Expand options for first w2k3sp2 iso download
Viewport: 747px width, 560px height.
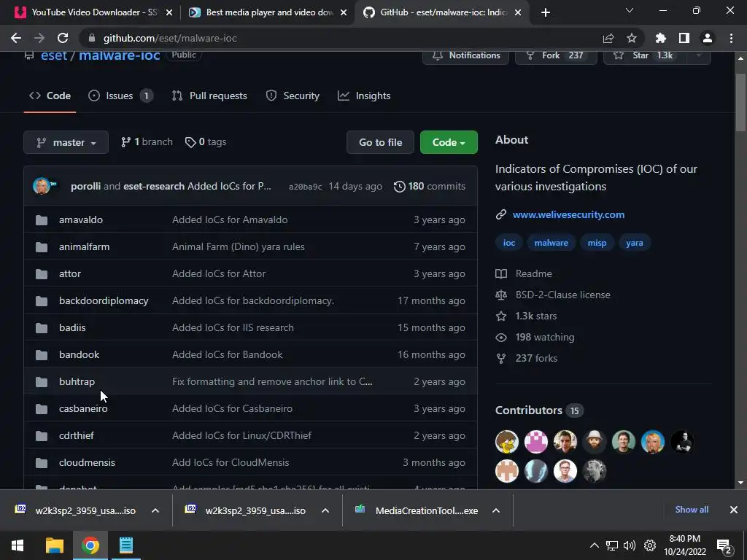point(155,510)
